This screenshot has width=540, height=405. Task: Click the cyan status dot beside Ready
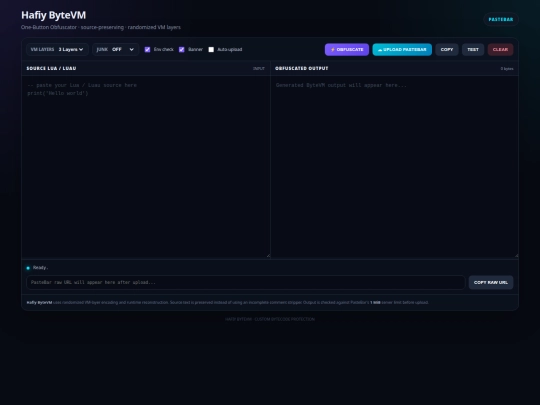(28, 268)
